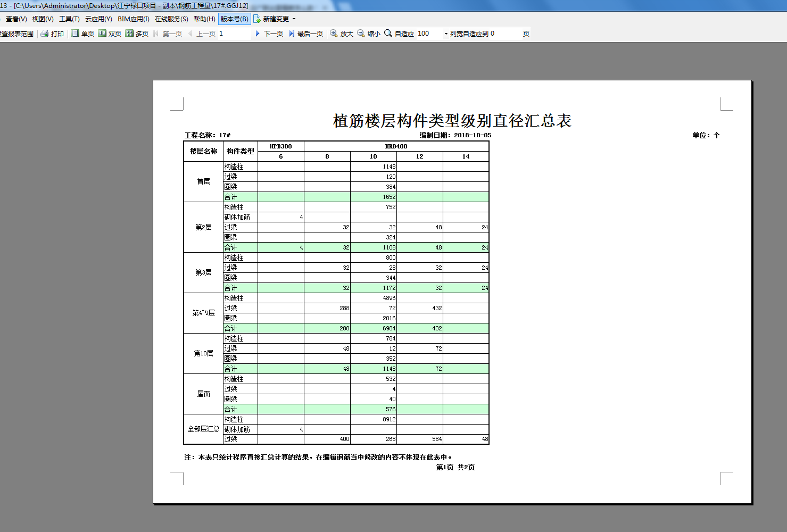Open the 云应用(Y) menu
This screenshot has height=532, width=787.
click(98, 19)
